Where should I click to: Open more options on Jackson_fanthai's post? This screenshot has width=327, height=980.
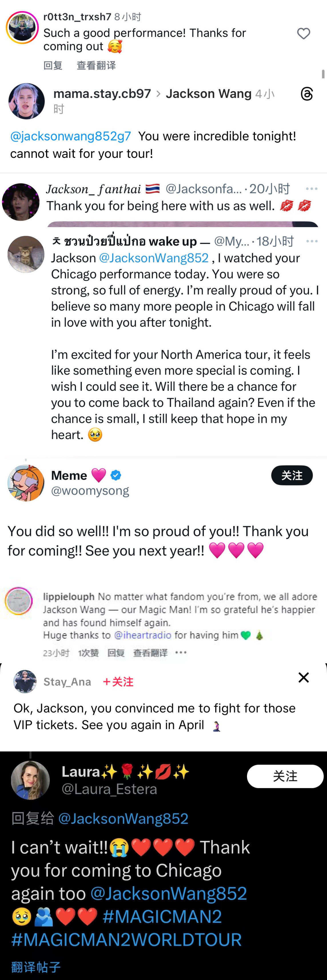[x=311, y=189]
